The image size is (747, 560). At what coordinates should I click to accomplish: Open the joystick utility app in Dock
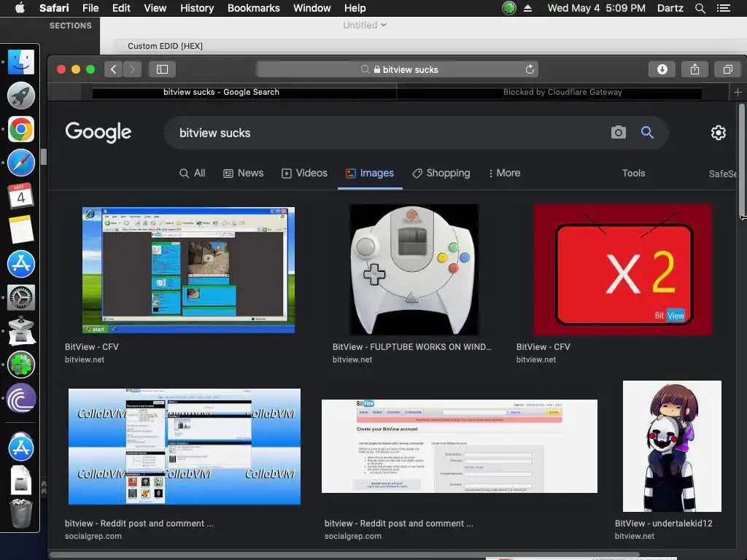tap(21, 330)
